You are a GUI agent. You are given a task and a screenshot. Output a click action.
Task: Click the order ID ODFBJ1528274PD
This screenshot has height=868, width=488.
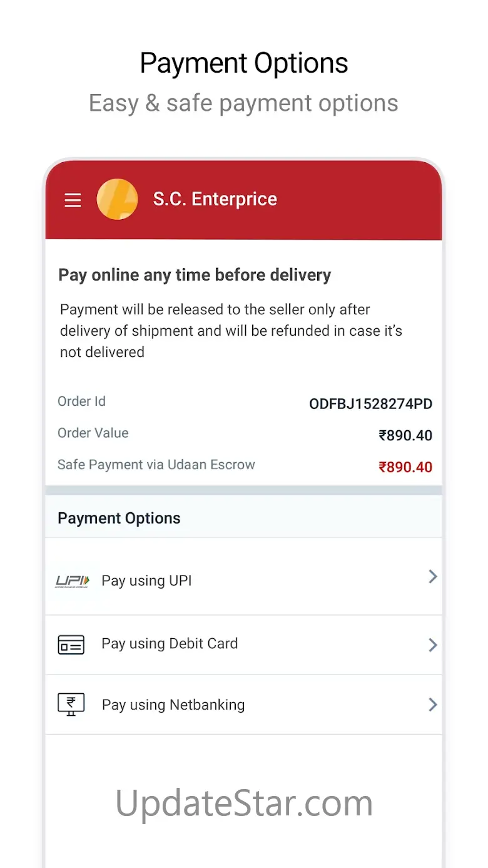(x=370, y=404)
